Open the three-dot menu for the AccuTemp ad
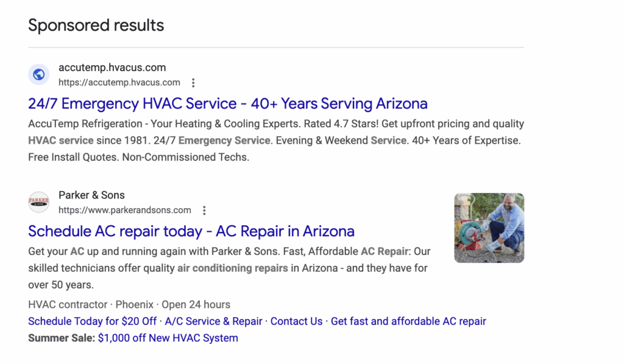 193,82
